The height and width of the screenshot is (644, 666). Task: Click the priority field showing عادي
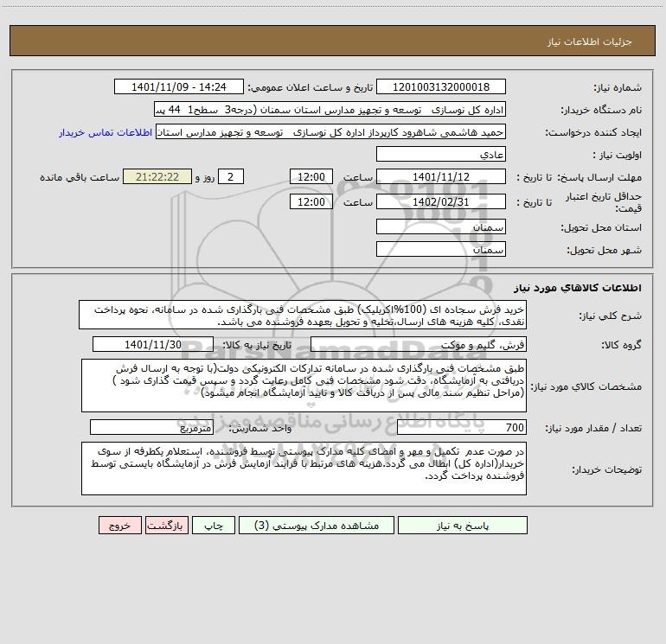441,154
